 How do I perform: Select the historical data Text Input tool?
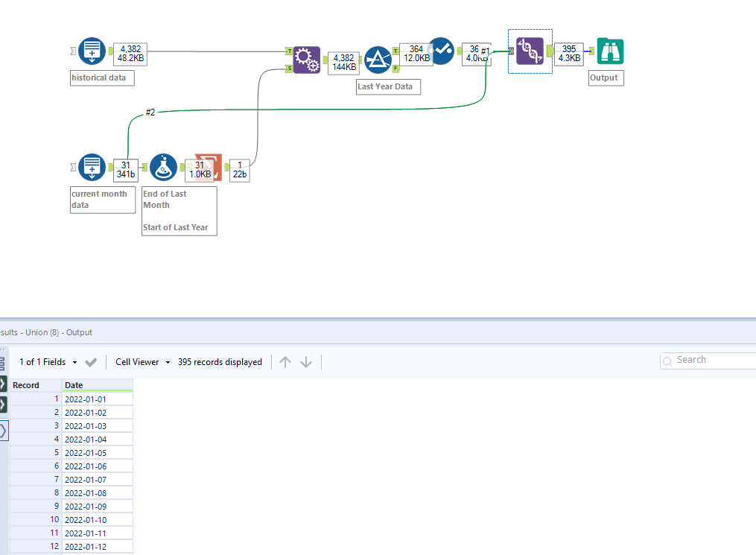[92, 51]
